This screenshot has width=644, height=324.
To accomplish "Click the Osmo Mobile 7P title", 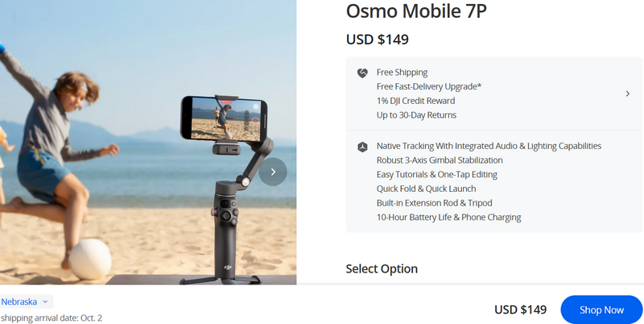I will (x=416, y=11).
